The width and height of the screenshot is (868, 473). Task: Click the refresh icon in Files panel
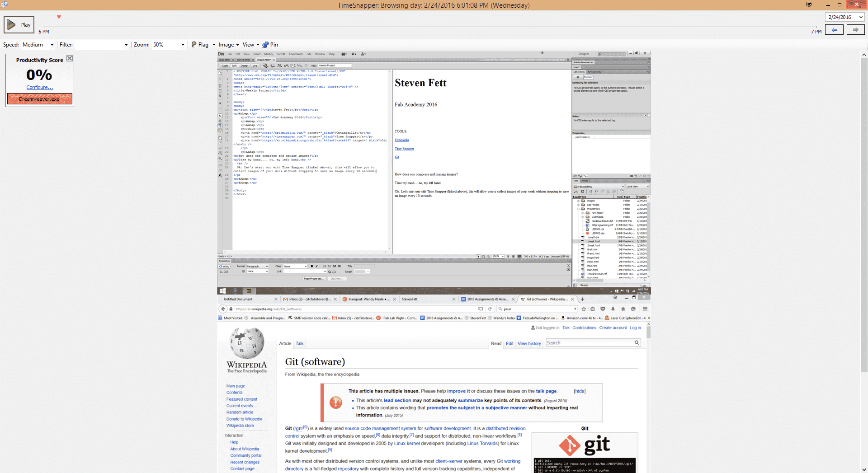[582, 192]
